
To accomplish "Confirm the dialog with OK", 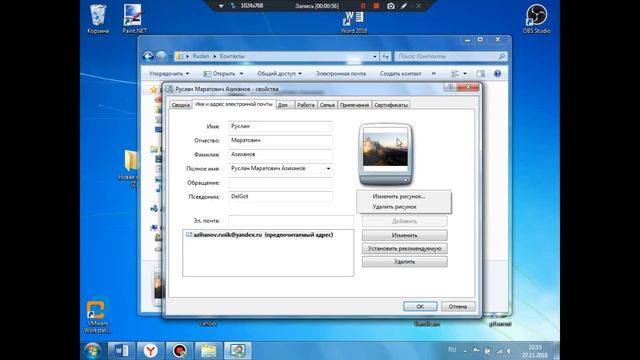I will (420, 307).
